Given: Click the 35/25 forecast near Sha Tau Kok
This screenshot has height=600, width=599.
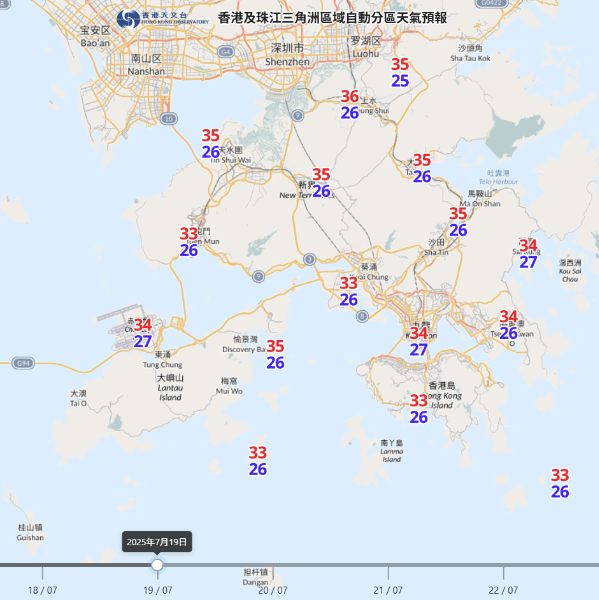Looking at the screenshot, I should point(400,72).
